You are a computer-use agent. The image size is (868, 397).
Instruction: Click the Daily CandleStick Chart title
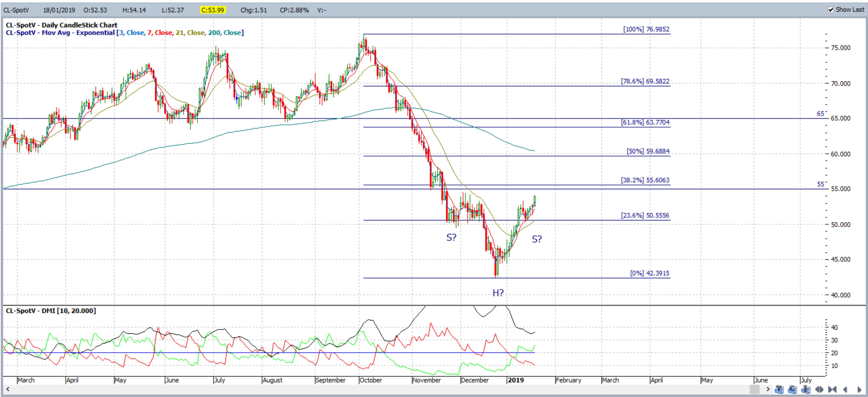[62, 25]
